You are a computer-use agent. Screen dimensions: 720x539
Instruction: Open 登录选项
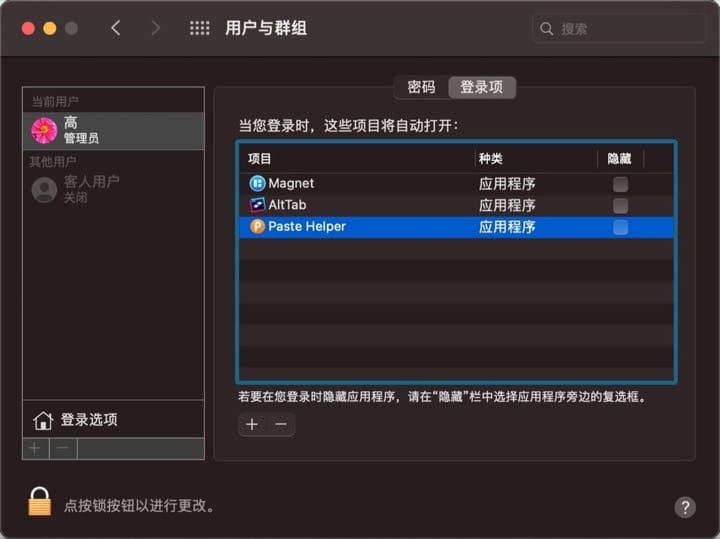coord(113,420)
